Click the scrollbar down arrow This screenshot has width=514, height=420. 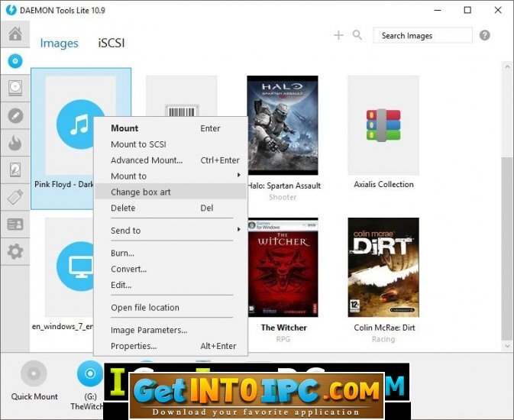(507, 346)
